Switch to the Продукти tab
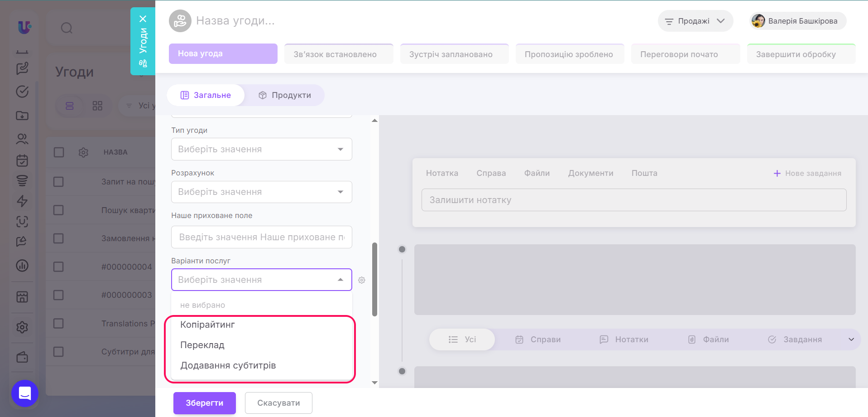This screenshot has width=868, height=417. tap(285, 95)
